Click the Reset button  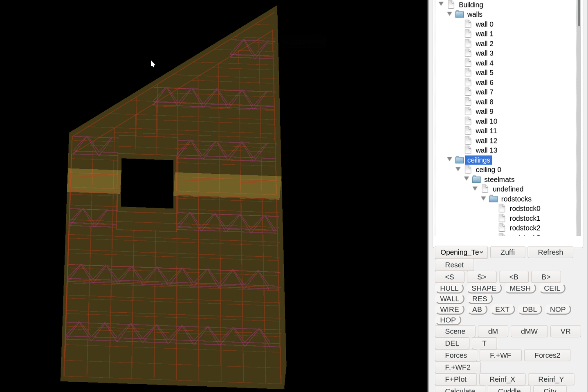coord(454,265)
